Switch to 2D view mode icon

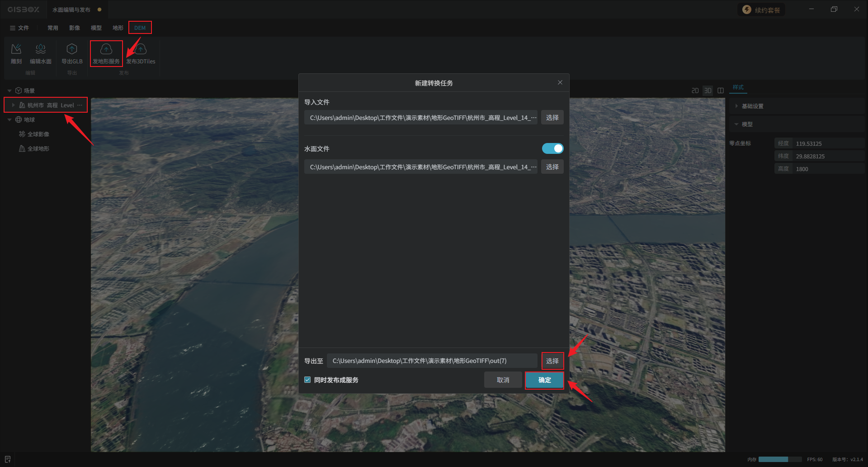pos(695,91)
